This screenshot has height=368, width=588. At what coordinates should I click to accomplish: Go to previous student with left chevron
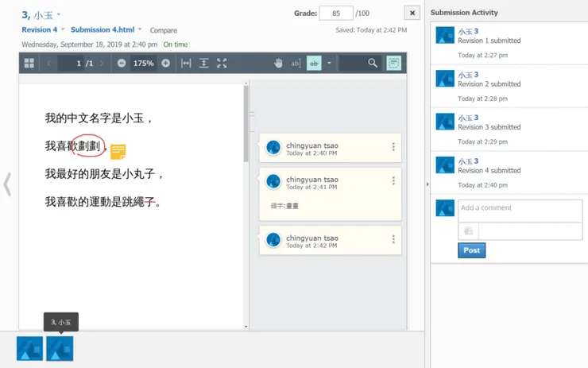click(x=7, y=184)
